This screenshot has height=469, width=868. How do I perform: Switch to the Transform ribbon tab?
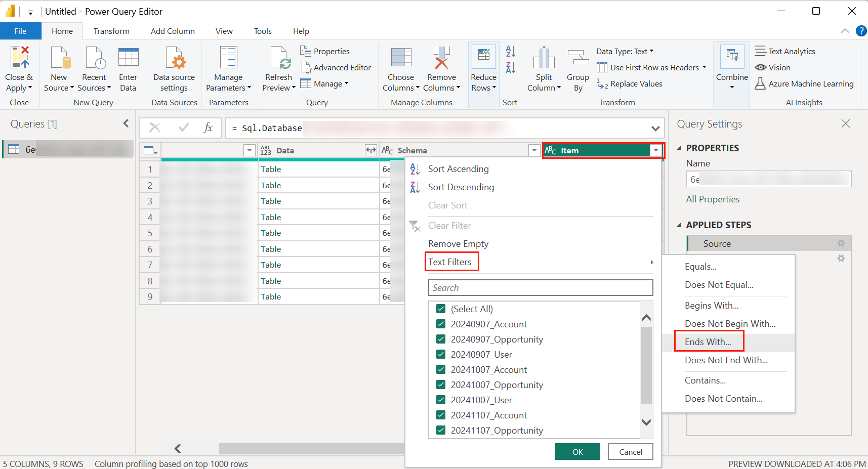111,31
